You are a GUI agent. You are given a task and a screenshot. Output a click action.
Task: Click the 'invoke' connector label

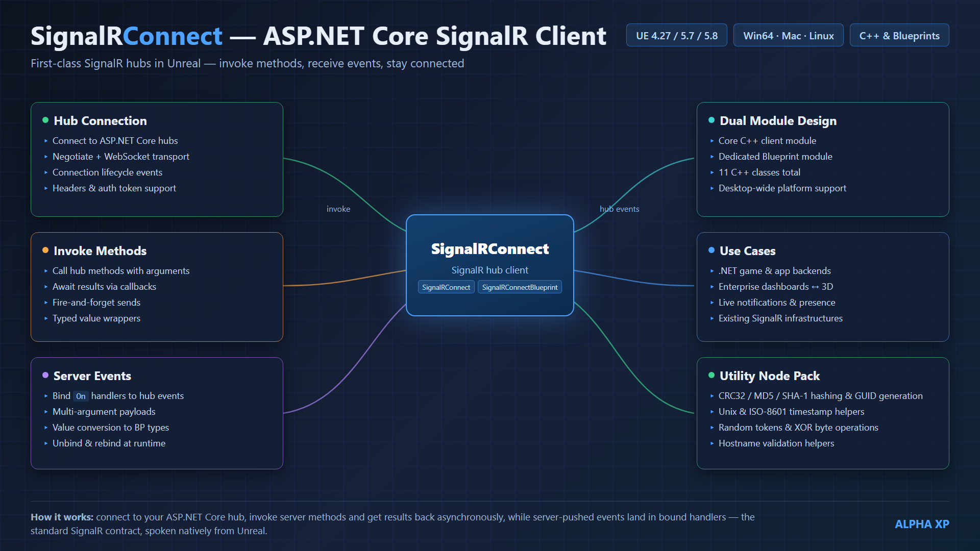tap(338, 209)
